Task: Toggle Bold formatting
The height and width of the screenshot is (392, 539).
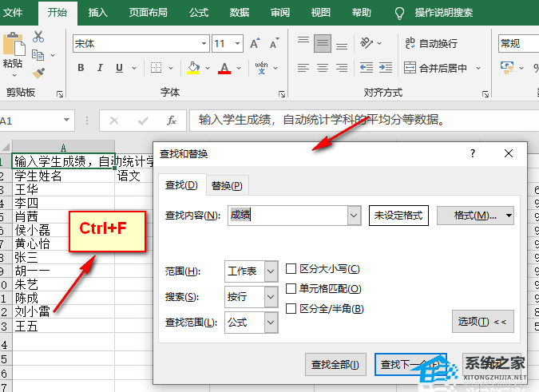Action: pyautogui.click(x=81, y=68)
